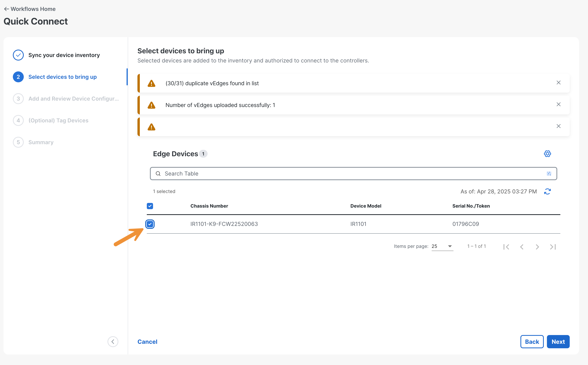Dismiss the duplicate vEdges warning

559,82
